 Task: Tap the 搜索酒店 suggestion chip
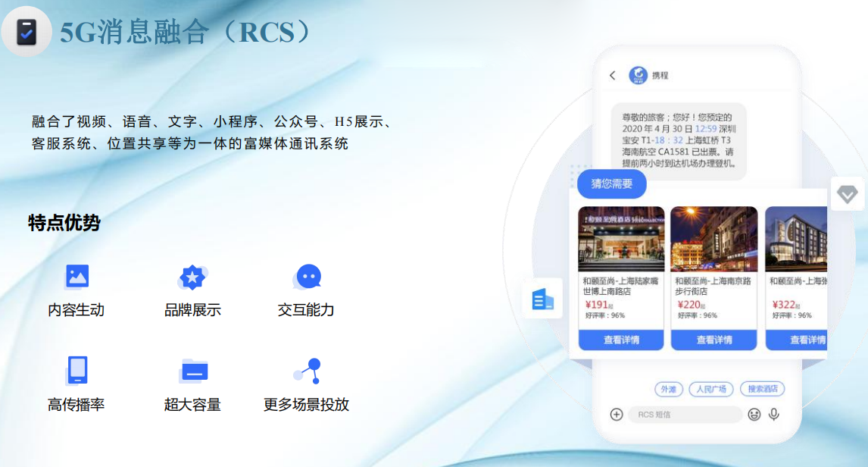762,389
